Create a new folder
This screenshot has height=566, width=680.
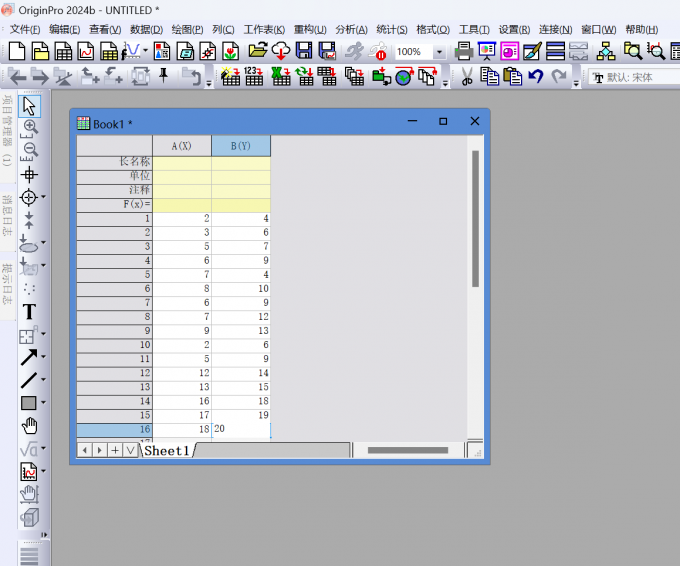point(40,51)
